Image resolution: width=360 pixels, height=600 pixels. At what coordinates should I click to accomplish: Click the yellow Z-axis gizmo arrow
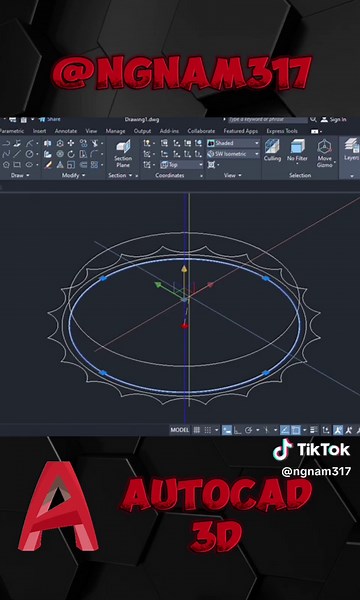tap(184, 269)
